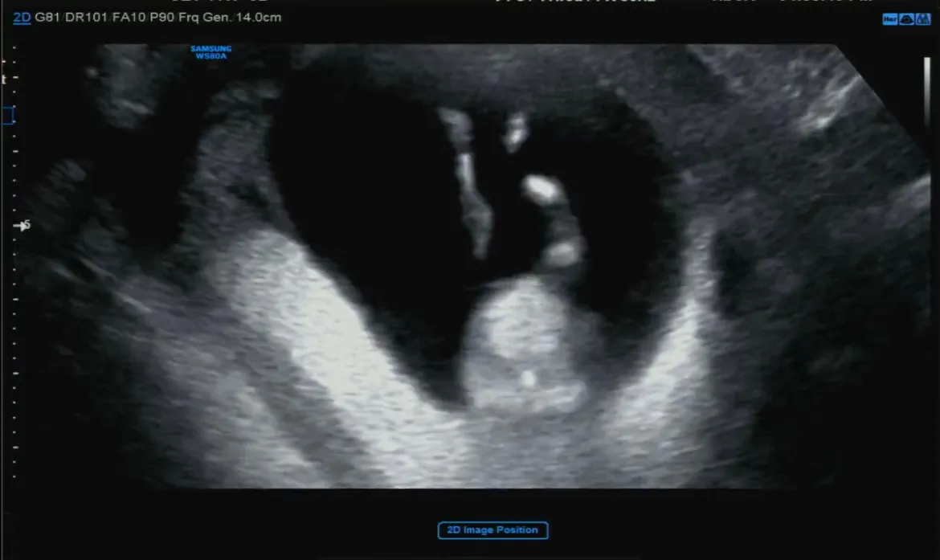Select the sector scan shape icon
Screen dimensions: 940x560
[906, 20]
